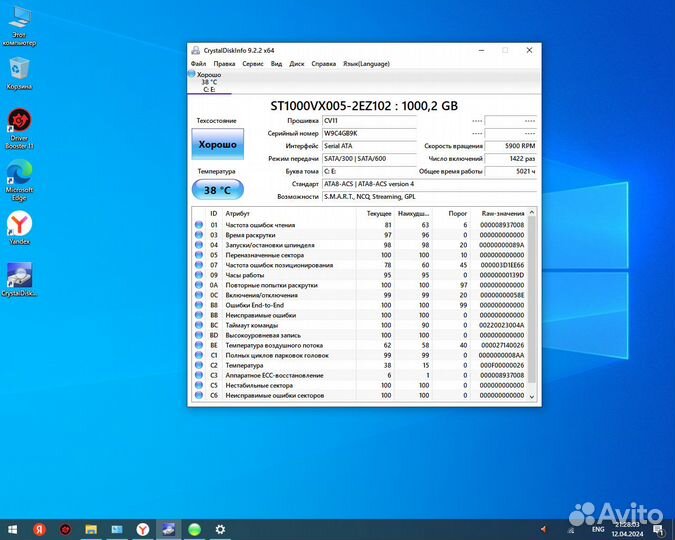Click status icon for Ошибки End-to-End row
Viewport: 675px width, 540px height.
point(199,305)
